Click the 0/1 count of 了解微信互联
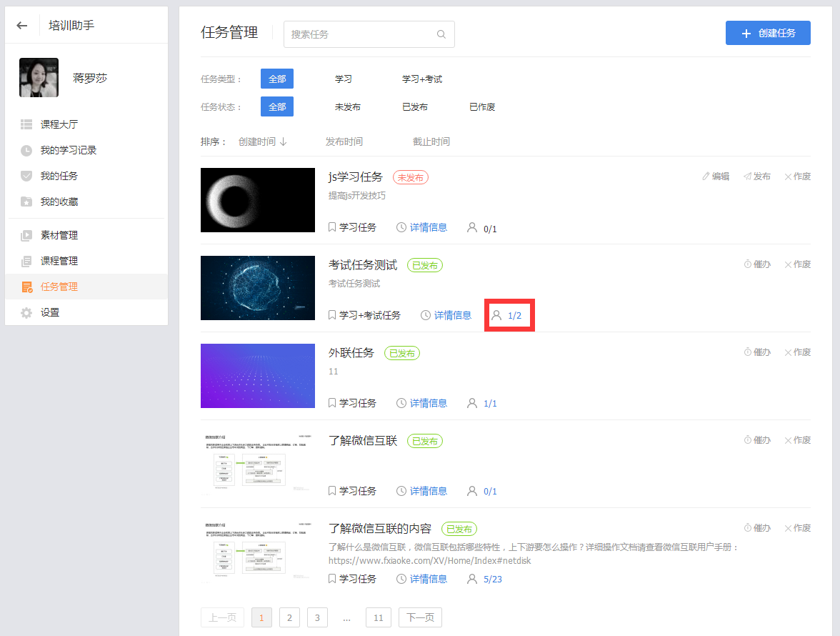 coord(490,492)
